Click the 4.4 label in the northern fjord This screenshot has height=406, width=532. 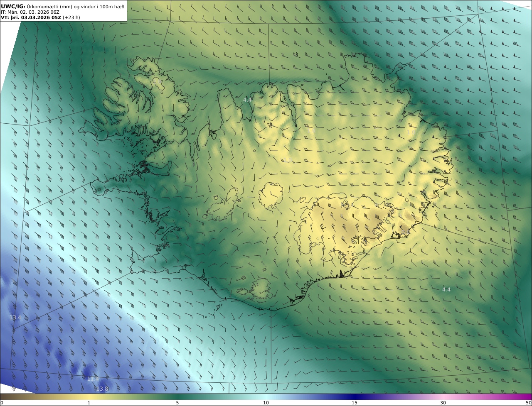[x=247, y=100]
